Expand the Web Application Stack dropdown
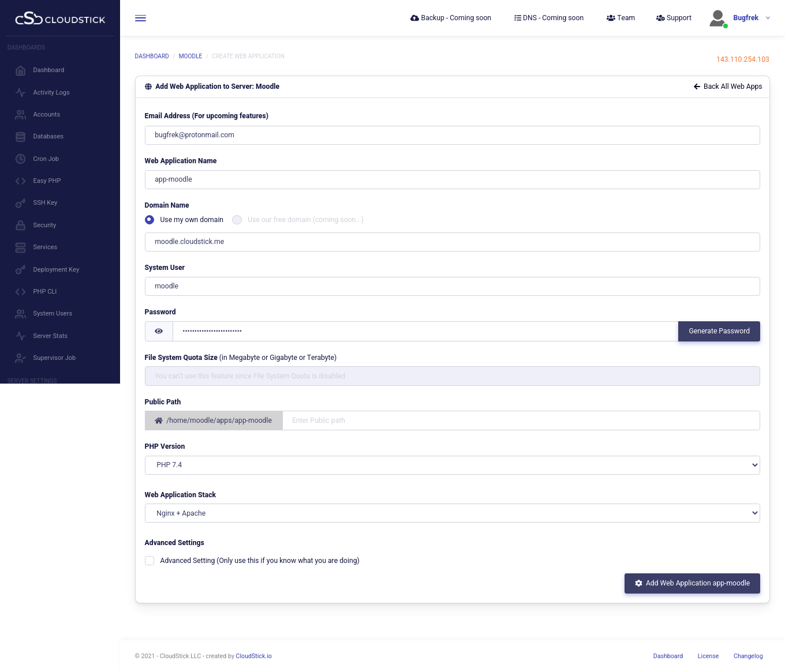The width and height of the screenshot is (785, 672). click(452, 513)
